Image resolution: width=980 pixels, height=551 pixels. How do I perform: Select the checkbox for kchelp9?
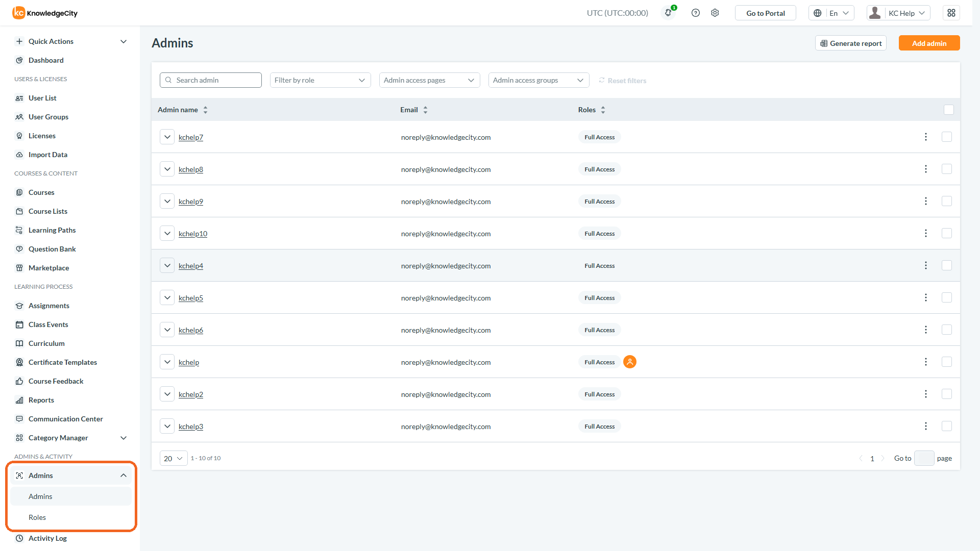point(947,201)
